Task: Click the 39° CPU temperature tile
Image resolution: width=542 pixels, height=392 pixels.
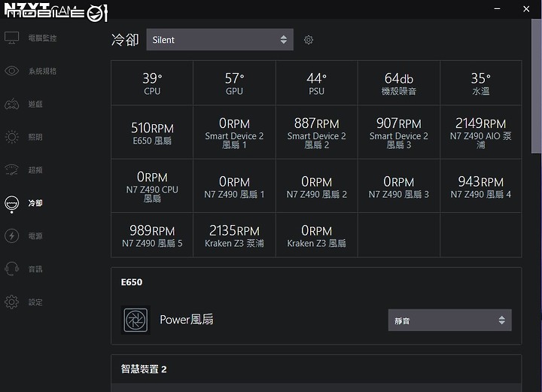Action: [152, 83]
